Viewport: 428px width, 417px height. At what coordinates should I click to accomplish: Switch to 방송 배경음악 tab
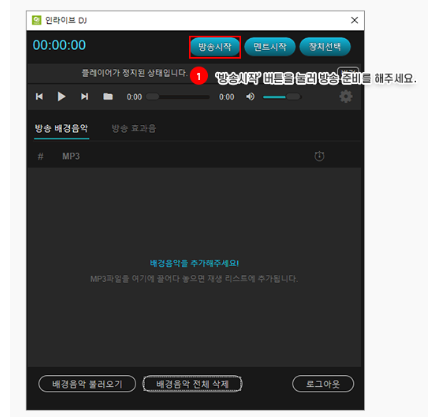coord(61,129)
